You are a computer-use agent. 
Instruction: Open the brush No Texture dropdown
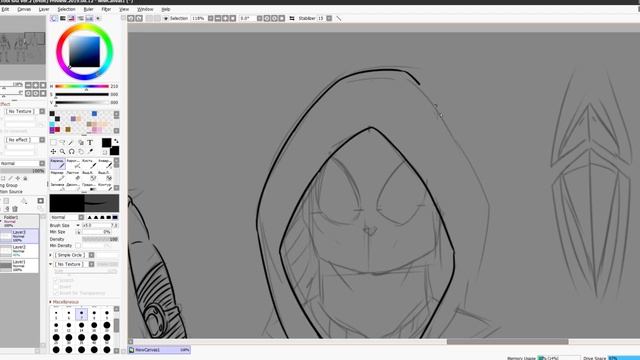pos(91,264)
